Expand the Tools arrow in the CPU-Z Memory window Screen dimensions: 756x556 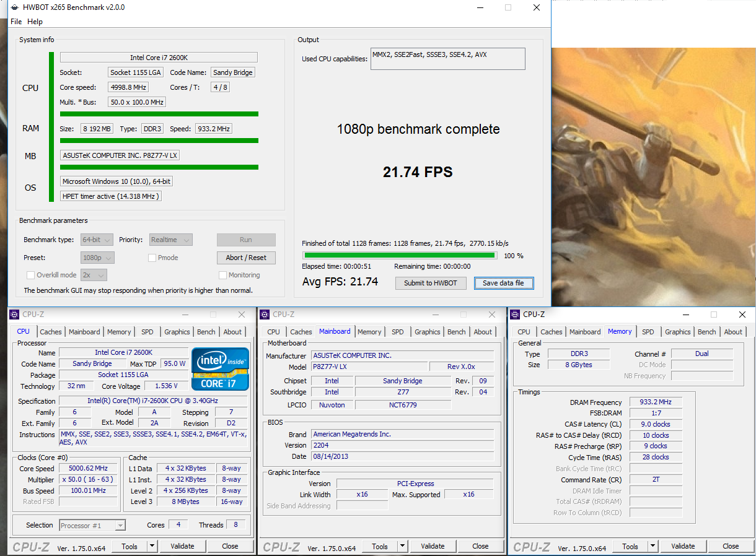click(653, 546)
